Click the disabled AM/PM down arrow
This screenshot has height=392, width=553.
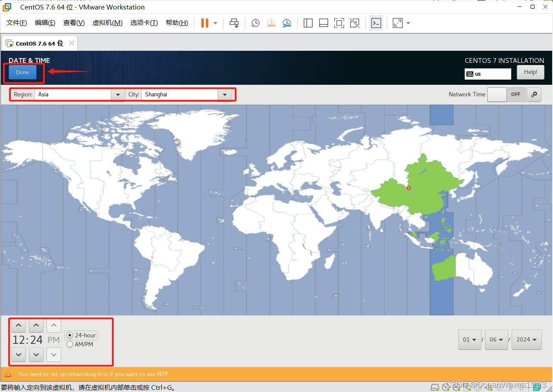point(54,355)
